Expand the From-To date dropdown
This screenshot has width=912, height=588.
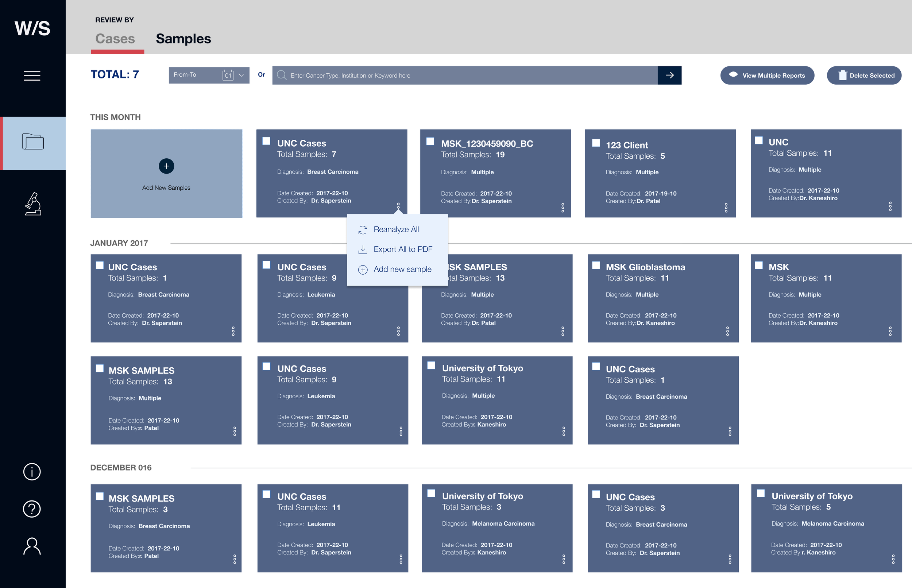(x=241, y=75)
